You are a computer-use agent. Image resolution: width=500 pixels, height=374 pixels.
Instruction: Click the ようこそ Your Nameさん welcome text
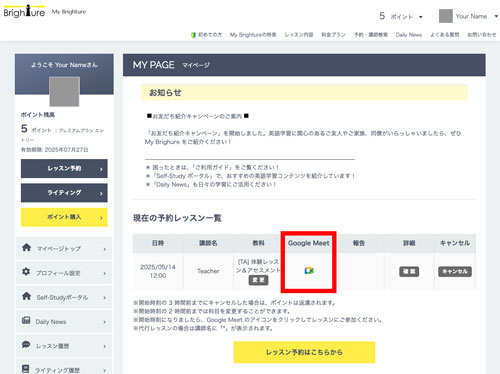(x=64, y=65)
